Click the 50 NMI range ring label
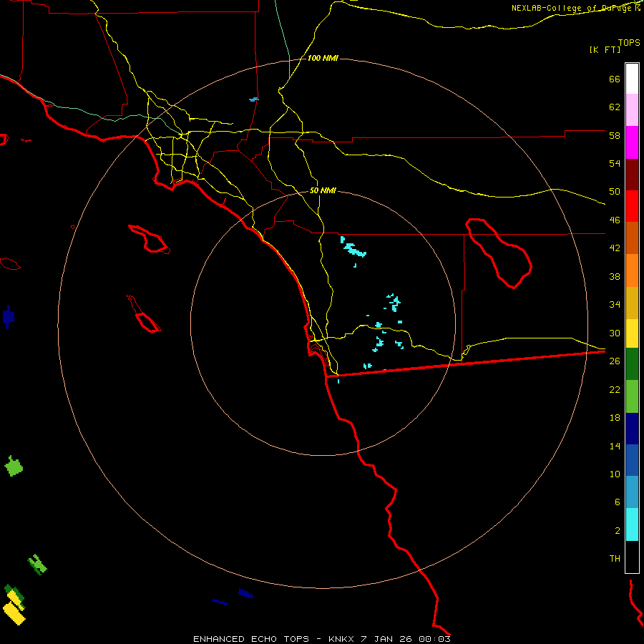Image resolution: width=644 pixels, height=644 pixels. (323, 190)
